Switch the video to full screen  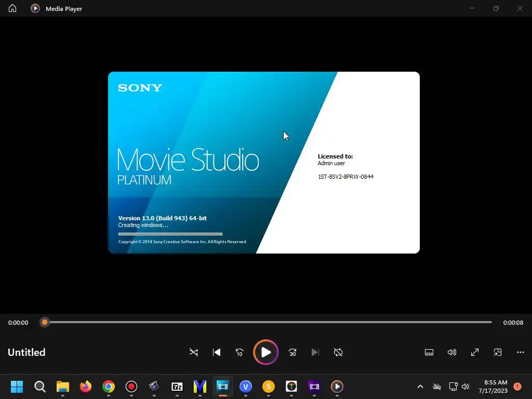click(475, 352)
